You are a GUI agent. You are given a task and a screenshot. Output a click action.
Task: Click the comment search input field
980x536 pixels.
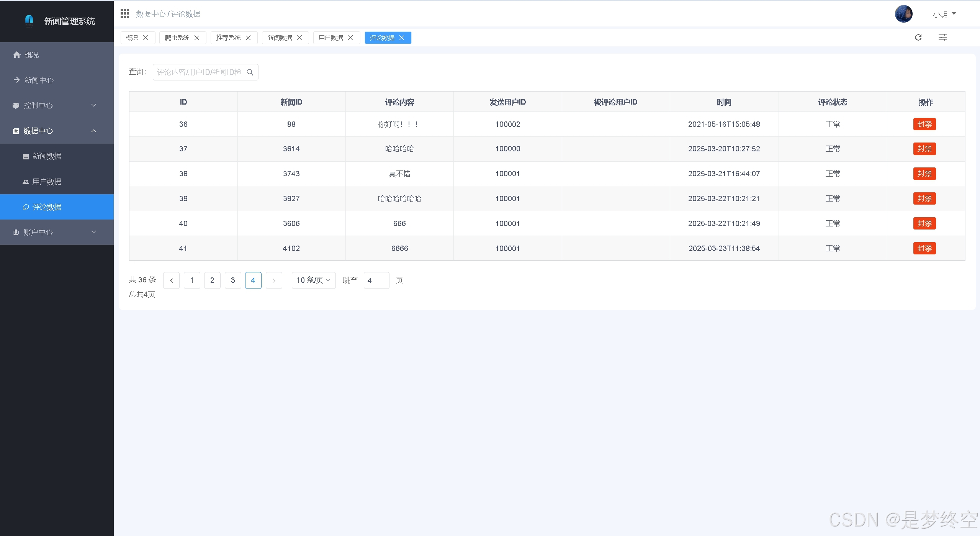coord(199,72)
